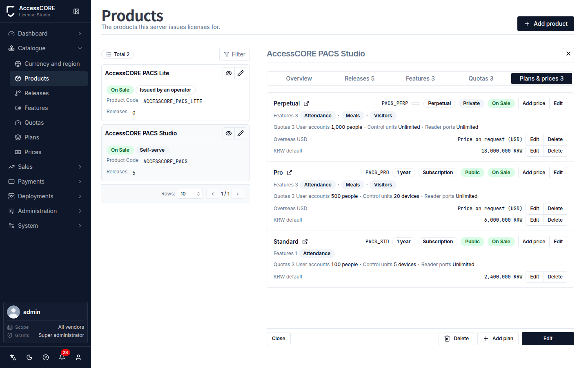This screenshot has height=368, width=588.
Task: Edit AccessCORE PACS Lite pencil icon
Action: click(241, 73)
